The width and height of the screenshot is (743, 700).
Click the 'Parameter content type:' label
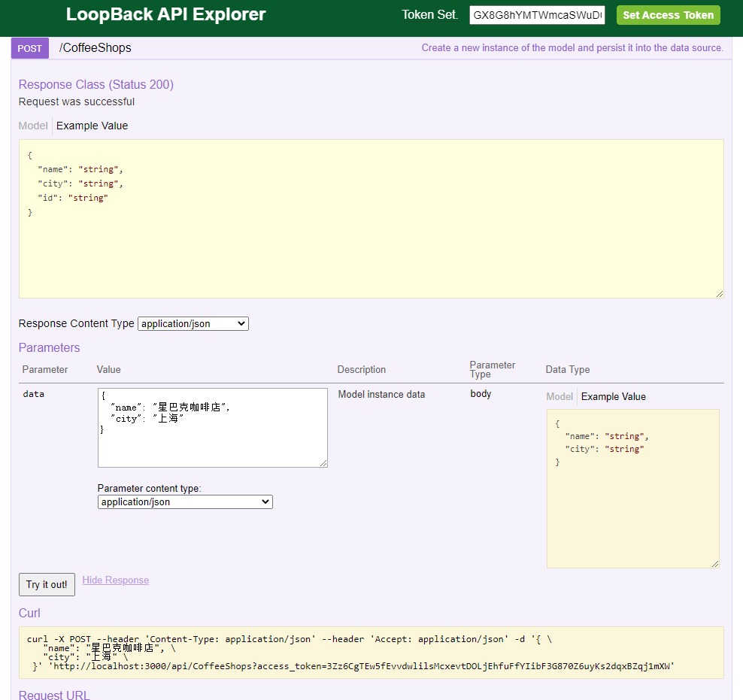[x=149, y=488]
